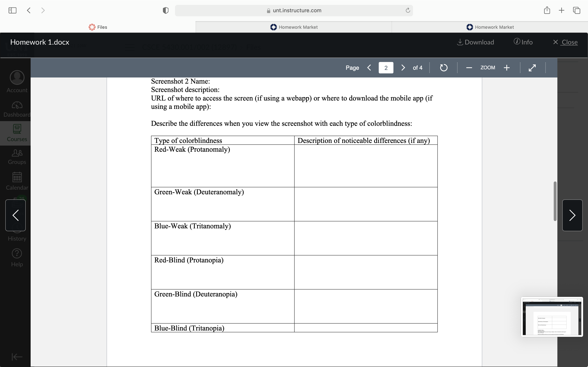Go to next page of the document
This screenshot has width=588, height=367.
(x=403, y=67)
